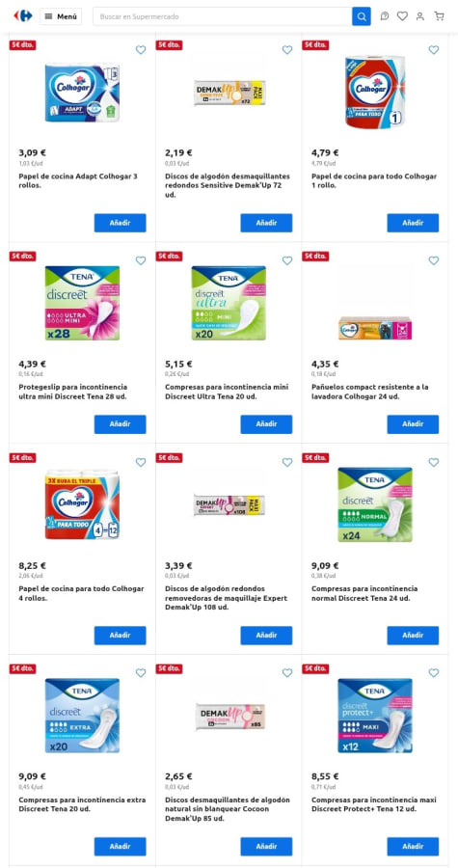Open the wishlist heart icon in header
458x868 pixels.
(x=402, y=16)
